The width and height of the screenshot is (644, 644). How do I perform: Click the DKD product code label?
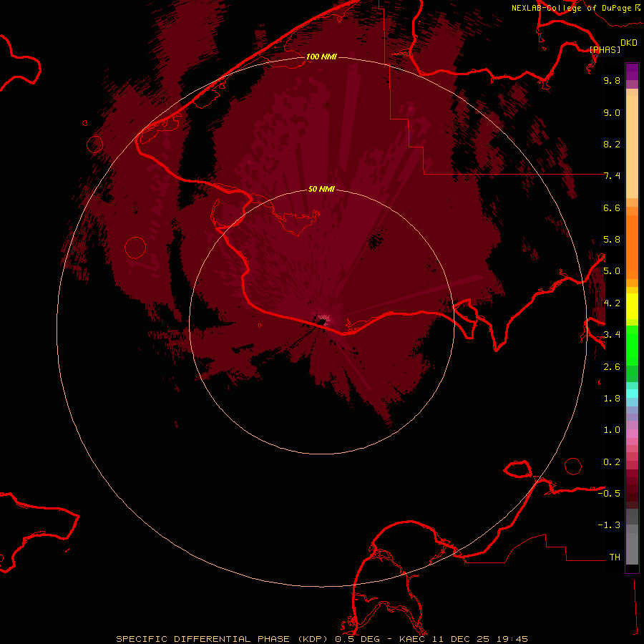click(x=629, y=43)
